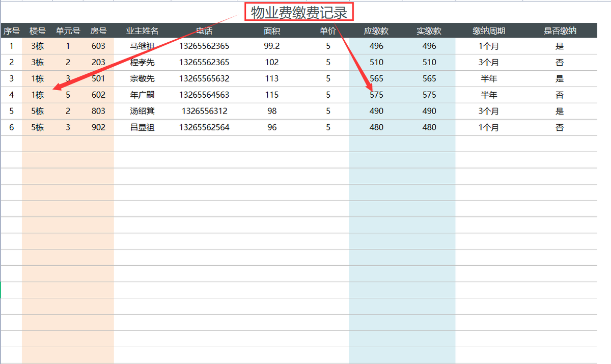
Task: Click the 序号 column header
Action: pos(11,31)
